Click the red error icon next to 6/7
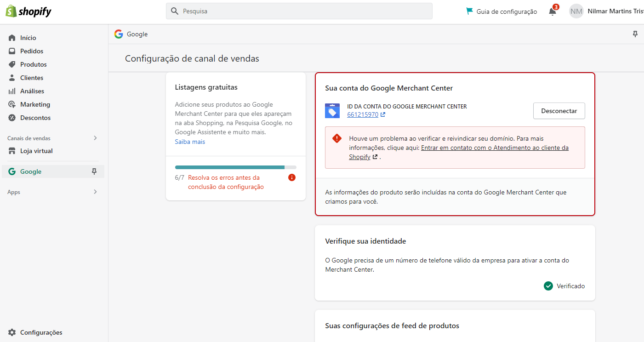Image resolution: width=644 pixels, height=342 pixels. pos(292,177)
